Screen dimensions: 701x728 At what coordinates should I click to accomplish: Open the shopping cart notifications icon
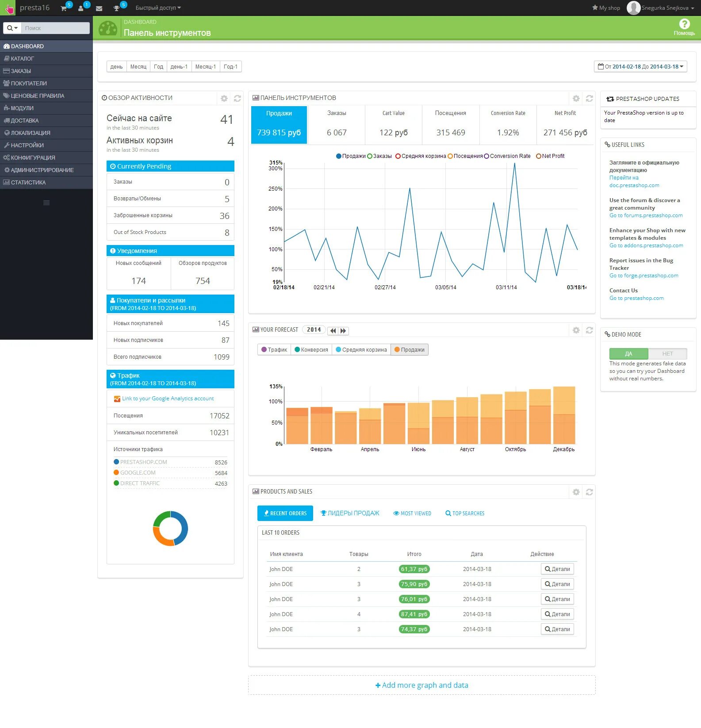(64, 8)
